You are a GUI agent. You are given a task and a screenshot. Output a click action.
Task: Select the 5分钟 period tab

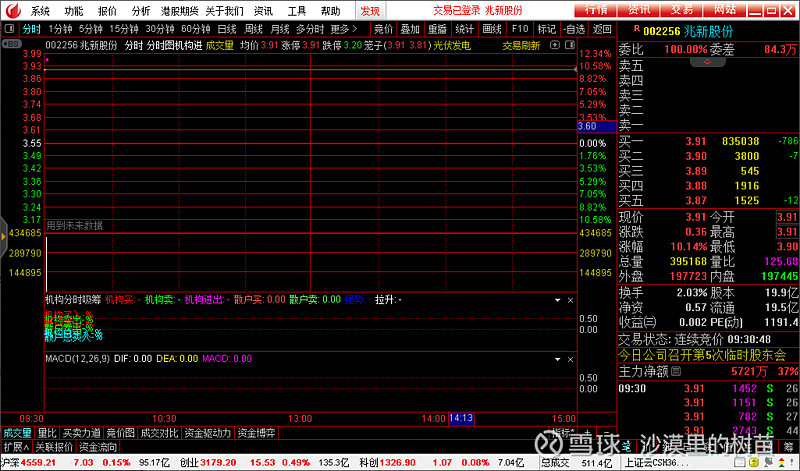pos(91,29)
